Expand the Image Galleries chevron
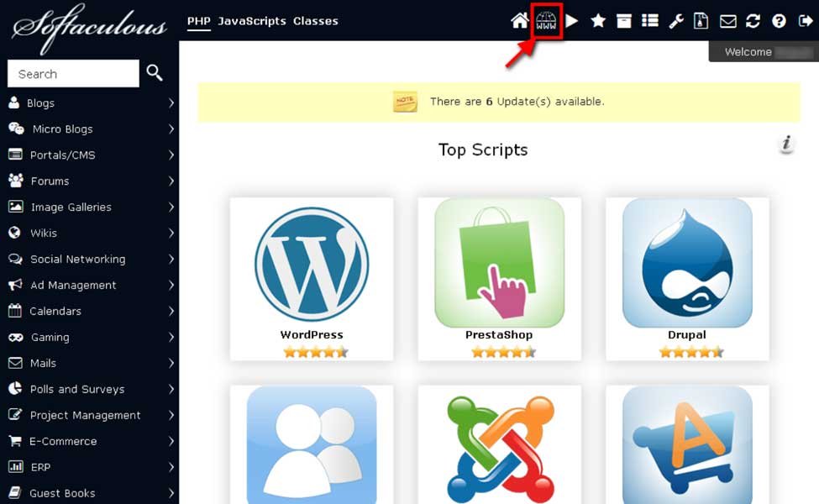 [171, 207]
